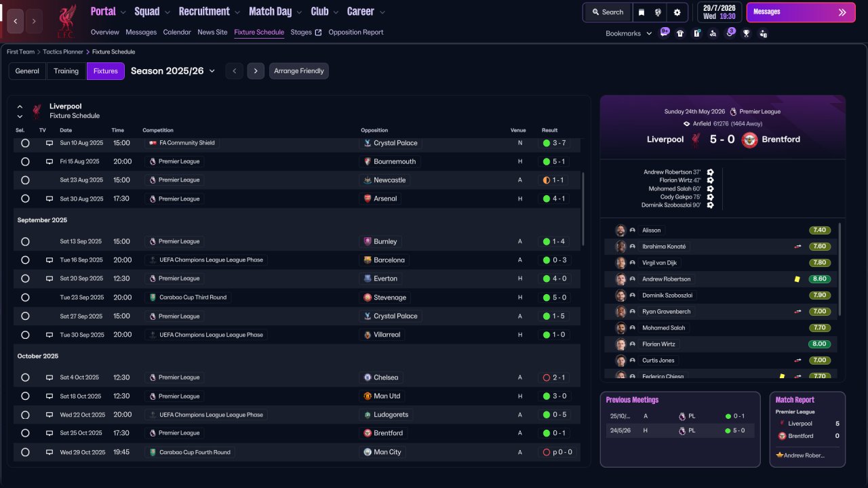Open the Search button
This screenshot has height=488, width=868.
point(607,12)
